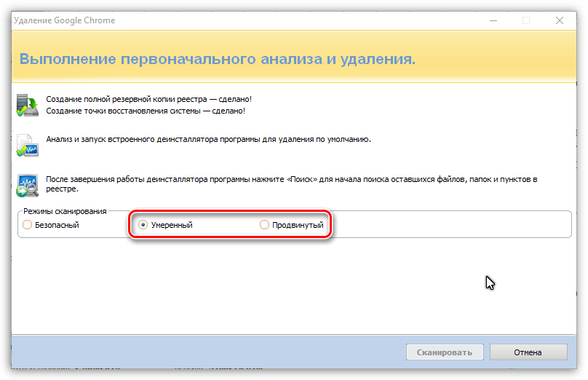This screenshot has height=380, width=588.
Task: Click the Отмена button
Action: pos(528,352)
